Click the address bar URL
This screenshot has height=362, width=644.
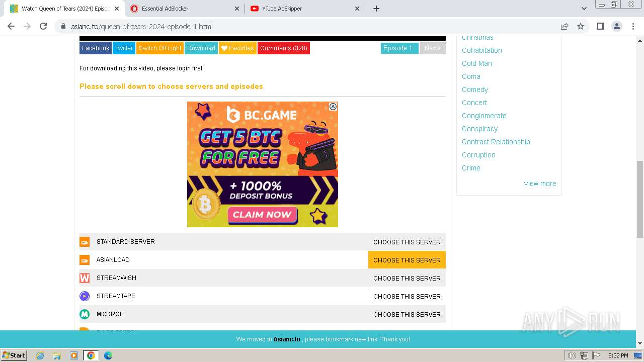coord(142,27)
